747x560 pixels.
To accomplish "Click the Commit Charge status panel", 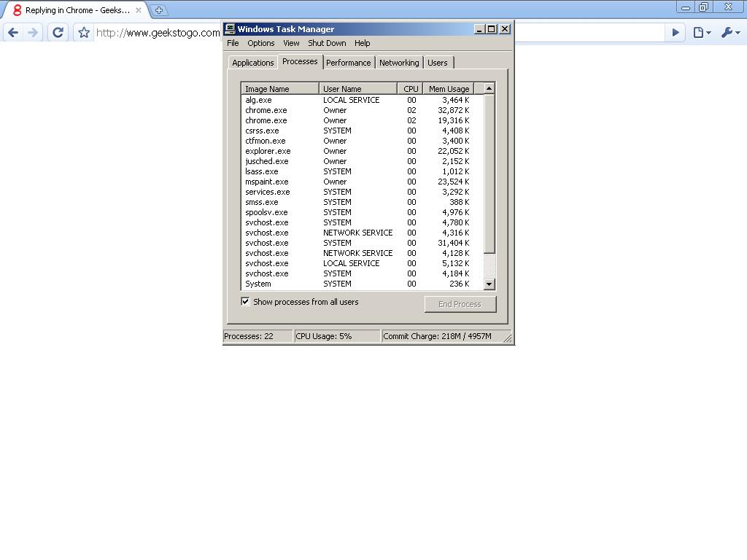I will [446, 336].
